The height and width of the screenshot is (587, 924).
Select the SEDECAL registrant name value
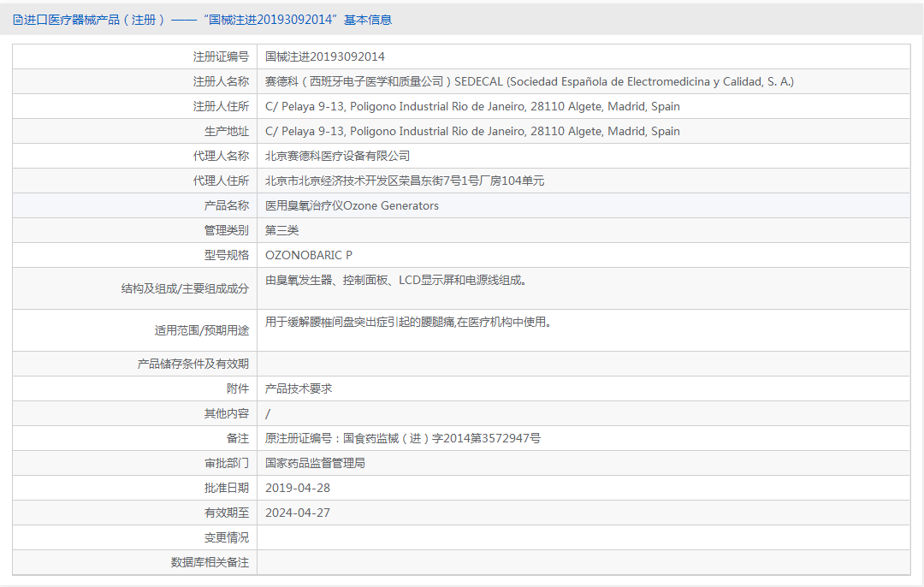click(530, 81)
